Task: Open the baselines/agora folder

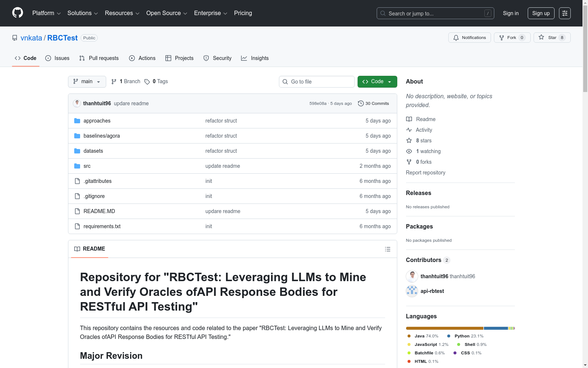Action: pos(101,136)
